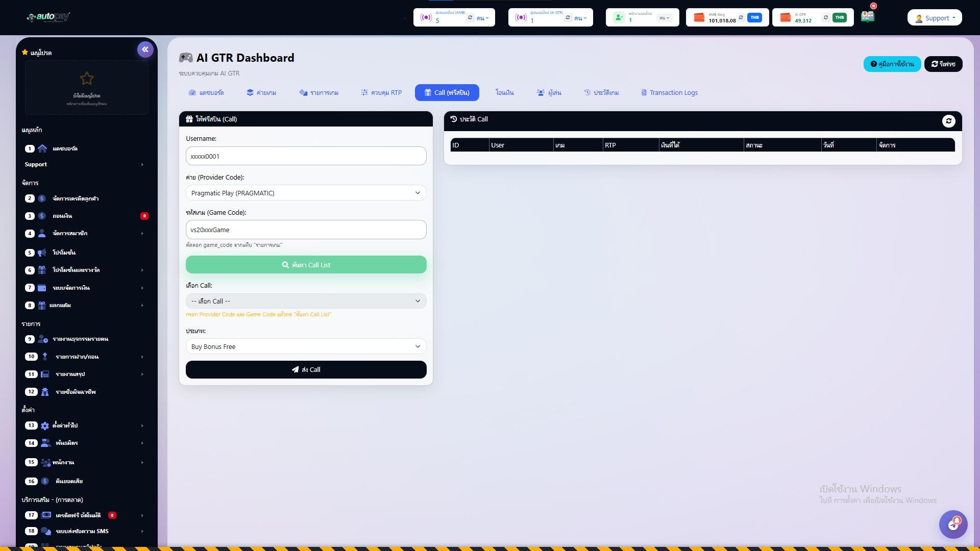Click the ค้นหา Call List button

click(306, 265)
